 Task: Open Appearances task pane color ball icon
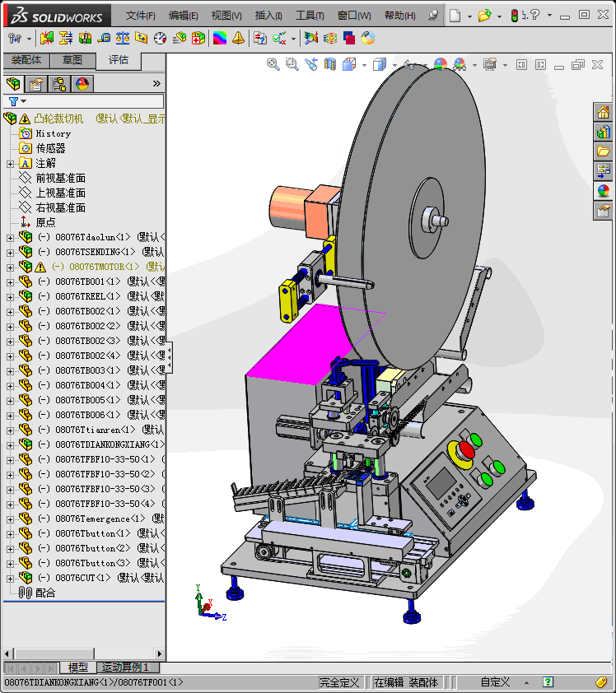(x=603, y=191)
